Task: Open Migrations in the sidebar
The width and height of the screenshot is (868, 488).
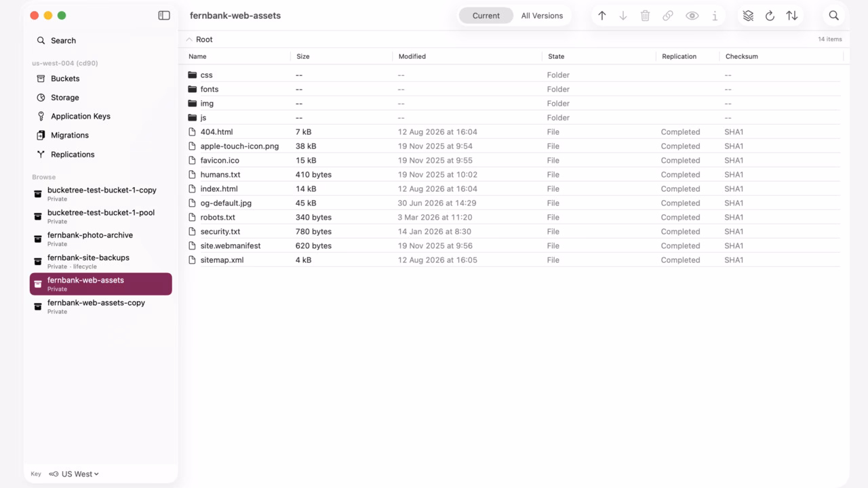Action: click(x=100, y=136)
